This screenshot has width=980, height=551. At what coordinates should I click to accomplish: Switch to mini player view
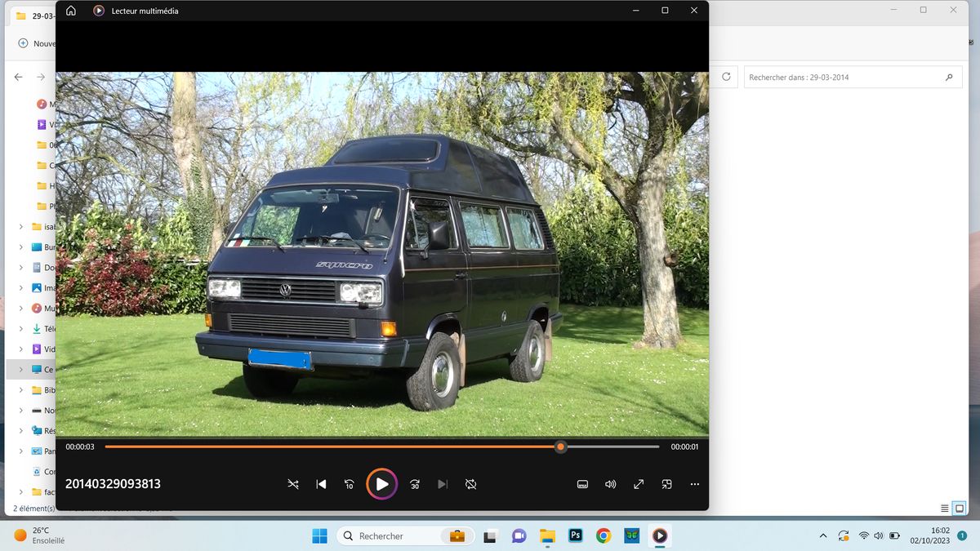(666, 484)
